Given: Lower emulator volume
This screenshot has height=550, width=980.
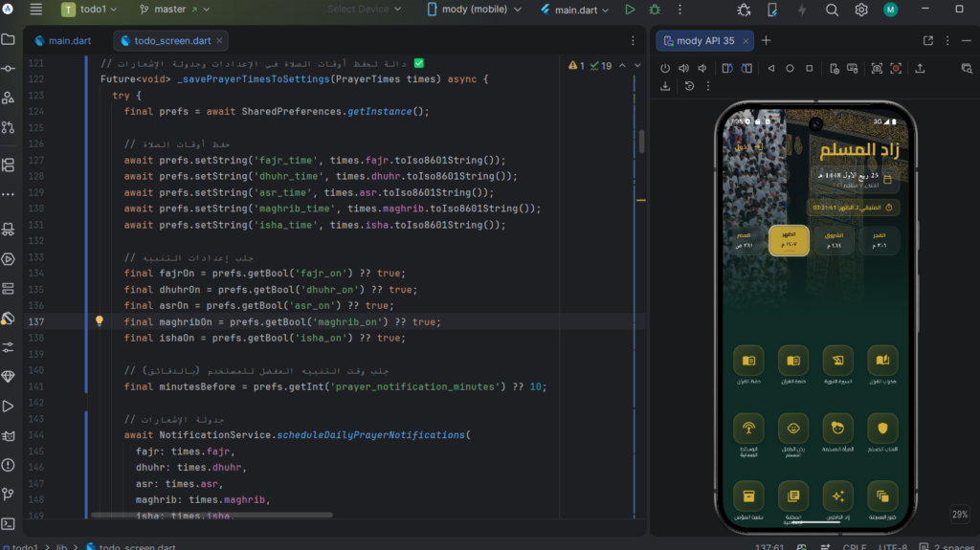Looking at the screenshot, I should pyautogui.click(x=702, y=68).
